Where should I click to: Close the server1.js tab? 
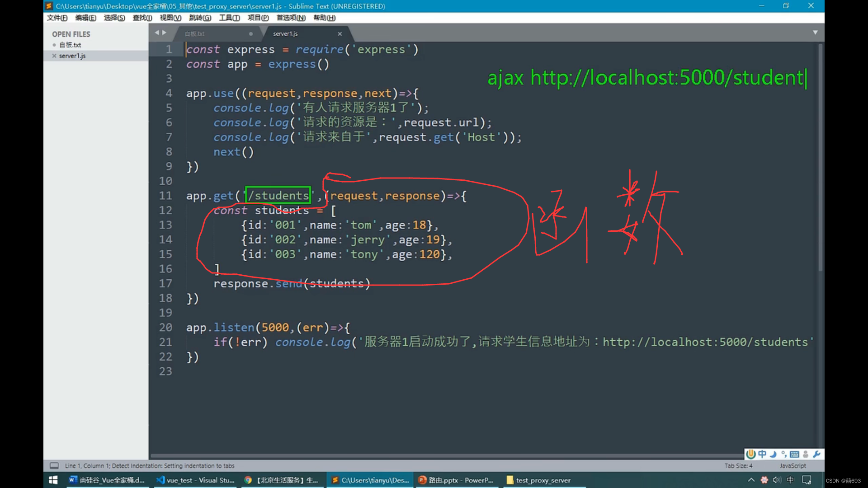(x=340, y=34)
